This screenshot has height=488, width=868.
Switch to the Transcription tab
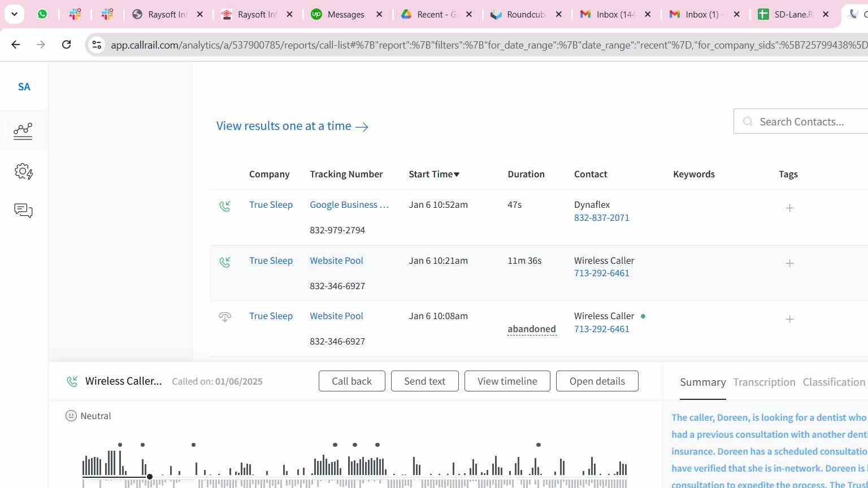[x=764, y=382]
